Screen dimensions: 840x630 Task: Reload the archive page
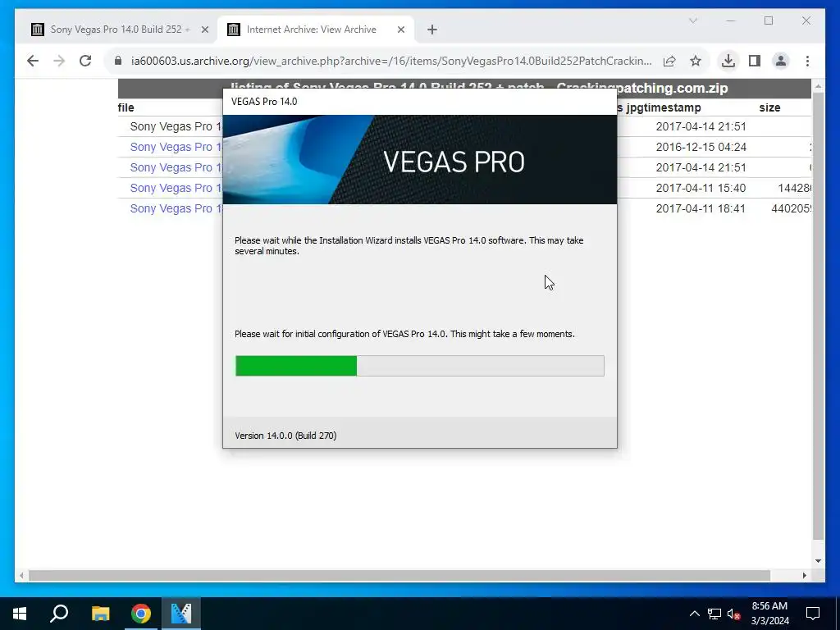85,61
